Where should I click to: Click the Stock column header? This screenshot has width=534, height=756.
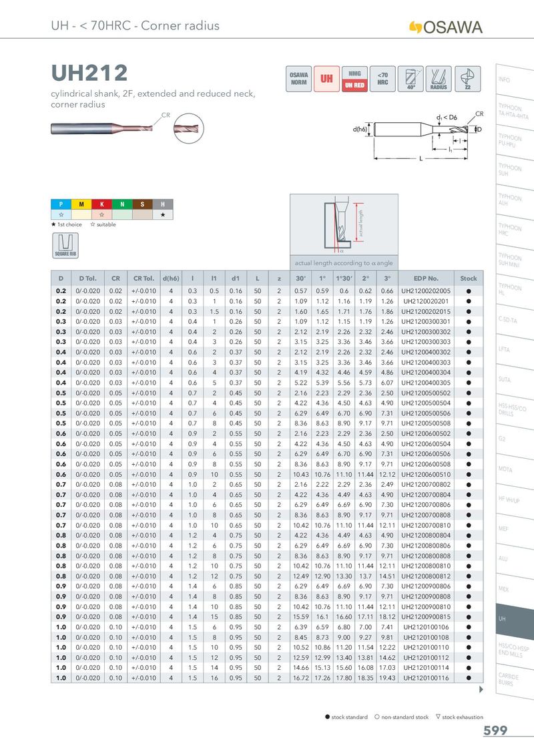point(469,278)
